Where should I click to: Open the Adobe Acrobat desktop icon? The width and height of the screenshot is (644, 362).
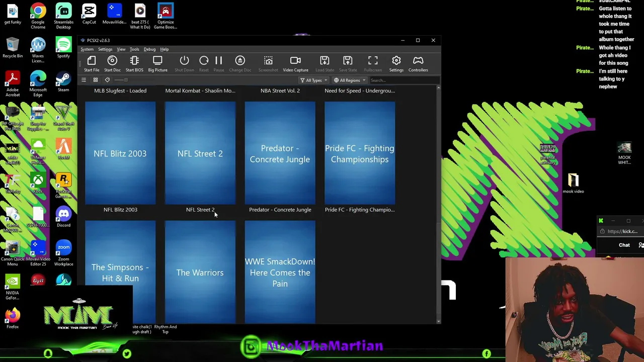tap(13, 83)
